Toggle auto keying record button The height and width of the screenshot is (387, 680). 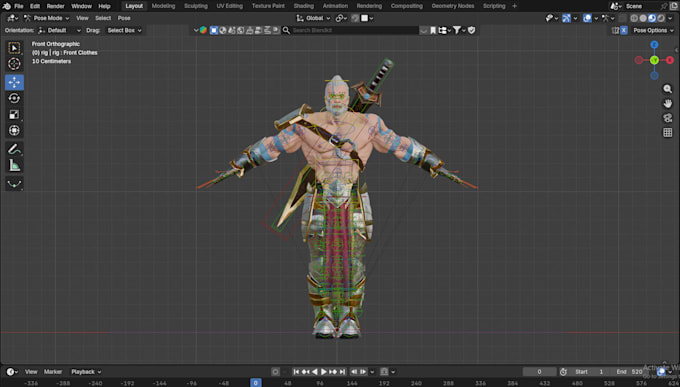(x=275, y=372)
